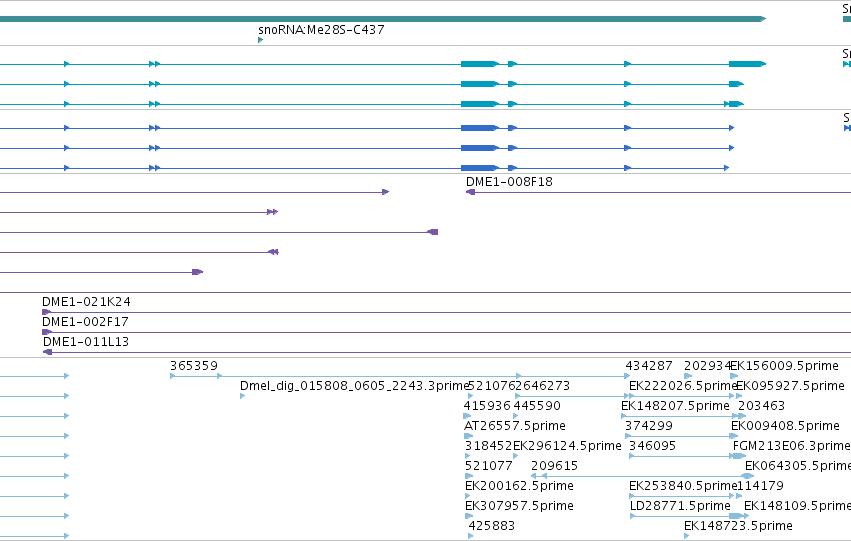The image size is (851, 541).
Task: Select the EK296124.5prime EST
Action: 567,446
